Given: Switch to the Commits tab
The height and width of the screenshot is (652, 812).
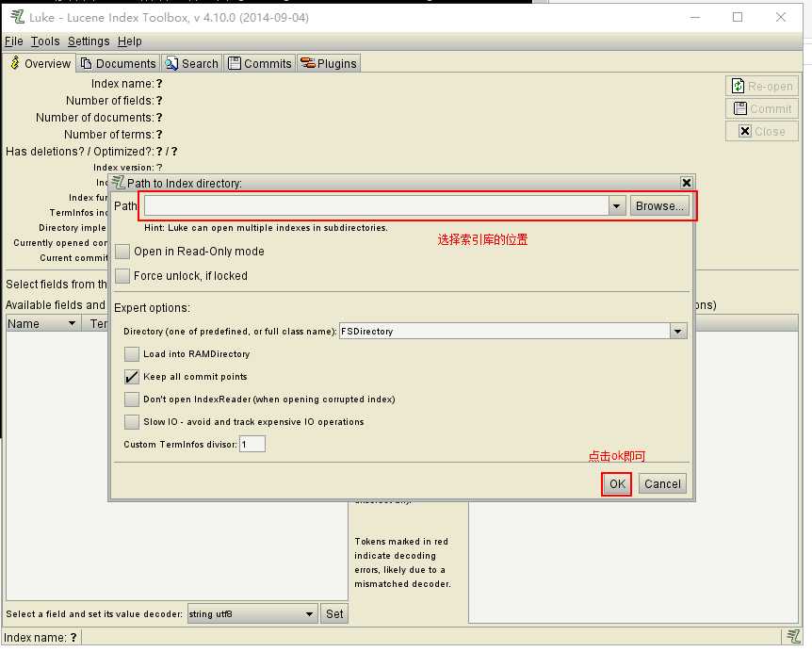Looking at the screenshot, I should pos(260,63).
